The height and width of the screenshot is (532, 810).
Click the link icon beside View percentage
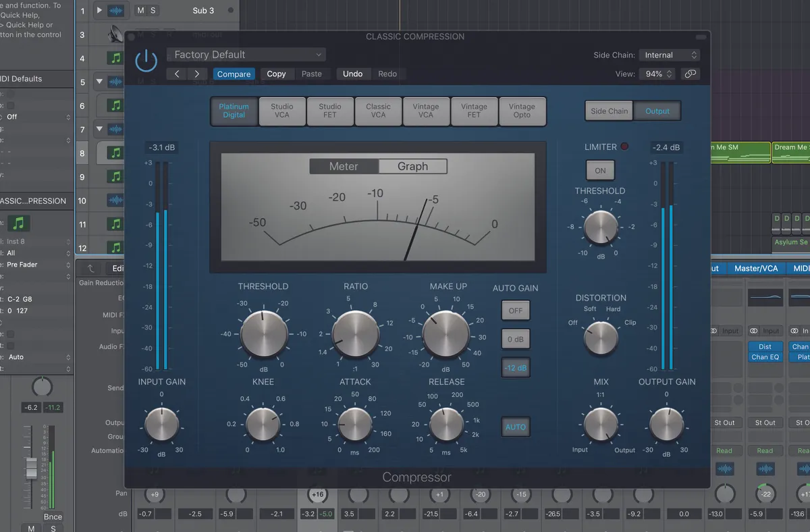(x=691, y=74)
